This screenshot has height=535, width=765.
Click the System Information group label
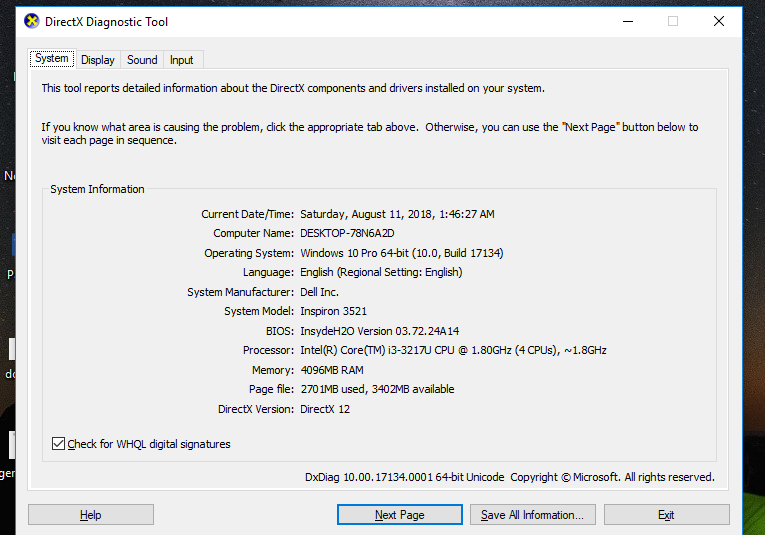click(x=97, y=189)
